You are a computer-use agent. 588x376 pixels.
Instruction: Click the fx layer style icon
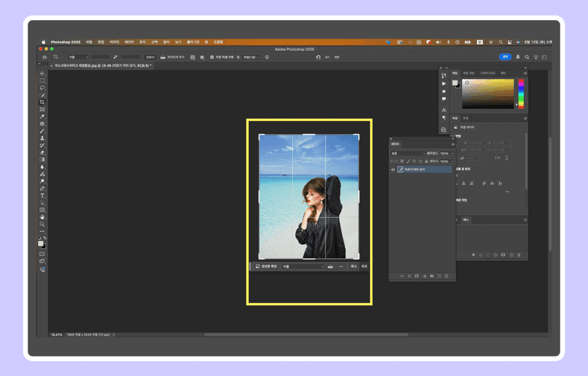pyautogui.click(x=409, y=276)
